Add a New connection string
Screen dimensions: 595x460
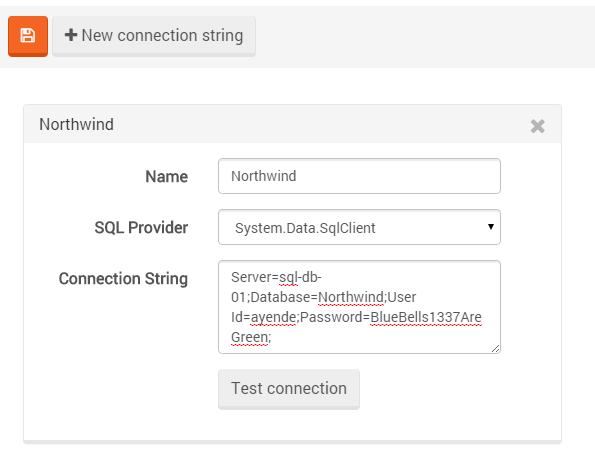pos(154,36)
